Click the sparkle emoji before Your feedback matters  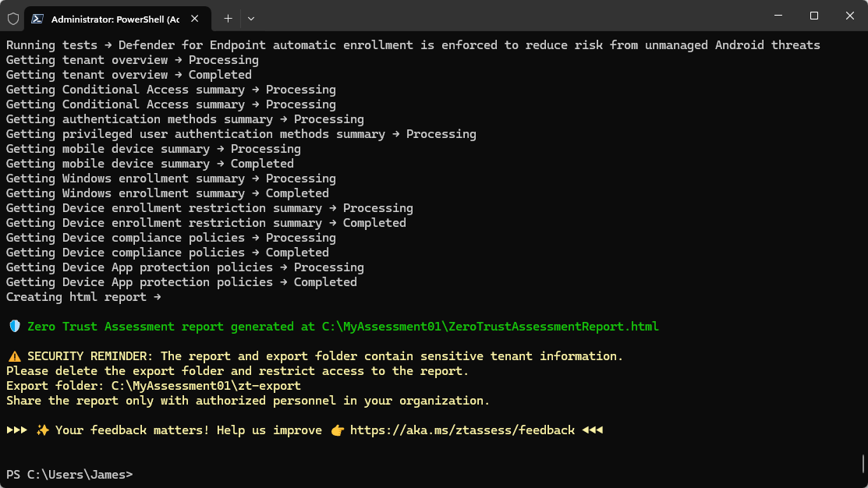(42, 430)
